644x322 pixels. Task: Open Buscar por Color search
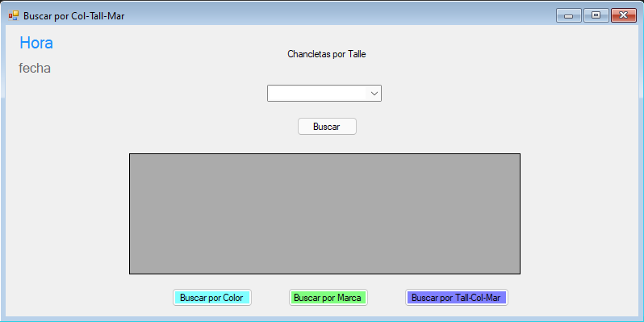pyautogui.click(x=212, y=298)
